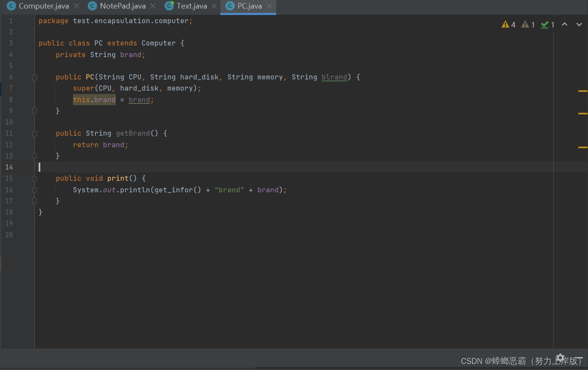Click the Text.java runnable class icon
The height and width of the screenshot is (370, 588).
click(x=169, y=6)
